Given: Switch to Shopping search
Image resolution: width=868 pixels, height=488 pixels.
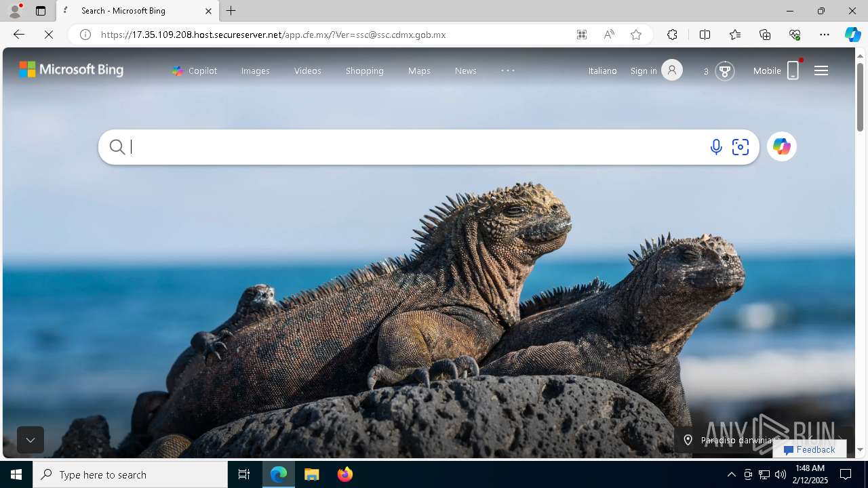Looking at the screenshot, I should tap(365, 70).
